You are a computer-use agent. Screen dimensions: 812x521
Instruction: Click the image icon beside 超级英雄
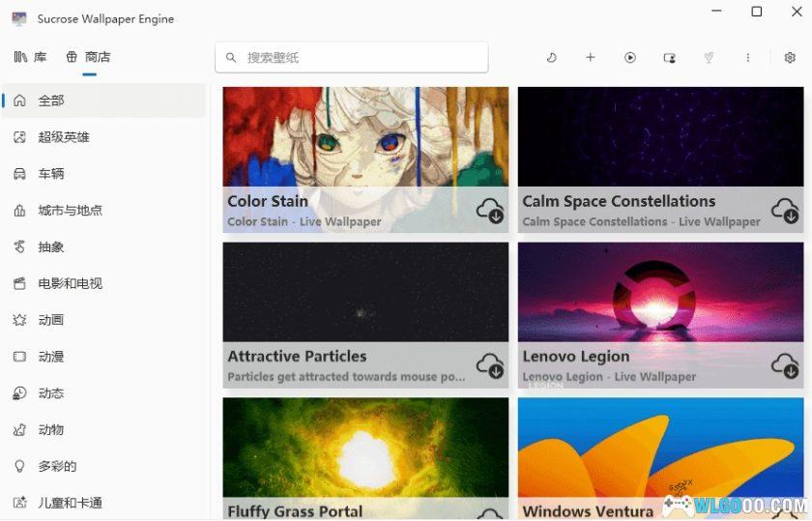pos(19,137)
